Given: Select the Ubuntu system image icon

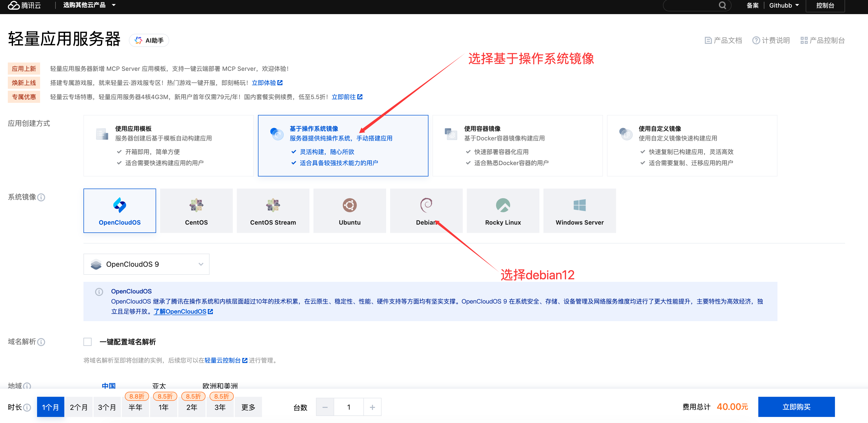Looking at the screenshot, I should coord(350,205).
